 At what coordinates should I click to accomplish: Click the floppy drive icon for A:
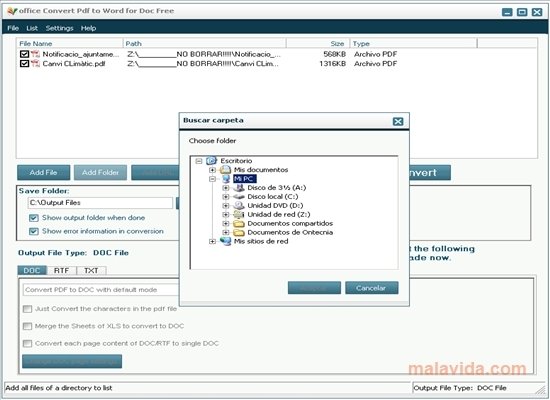[239, 188]
